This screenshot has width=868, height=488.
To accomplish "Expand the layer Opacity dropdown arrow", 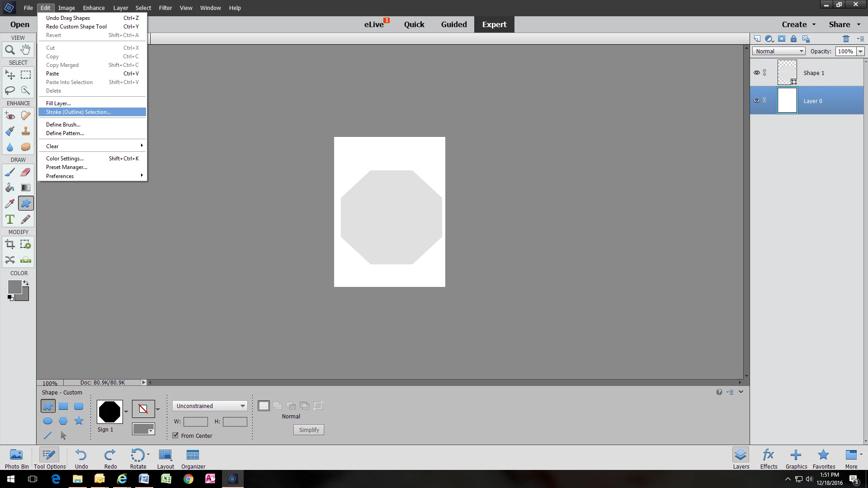I will [x=860, y=51].
